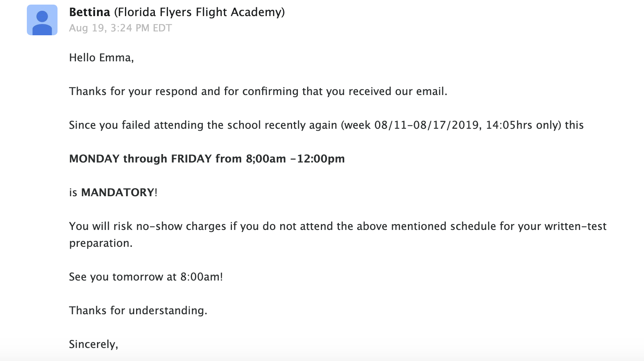The image size is (644, 361).
Task: Click the word preparation on wrapped line
Action: 100,243
